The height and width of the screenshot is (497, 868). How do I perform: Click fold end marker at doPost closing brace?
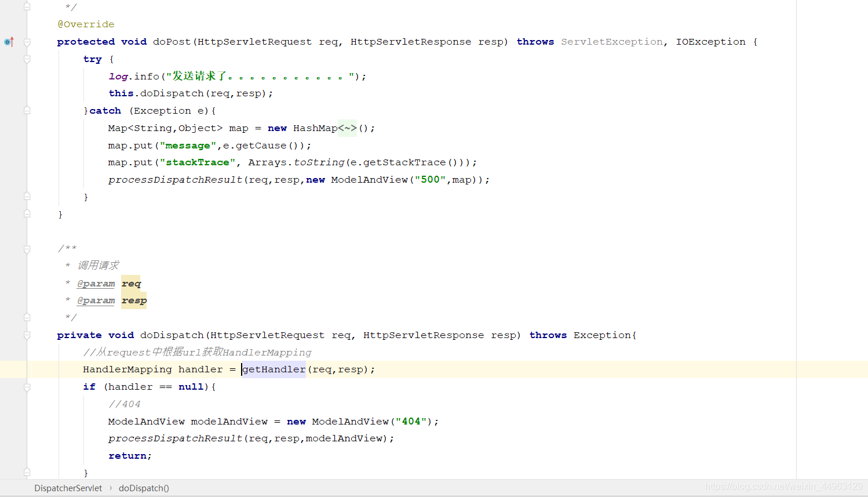(x=27, y=214)
